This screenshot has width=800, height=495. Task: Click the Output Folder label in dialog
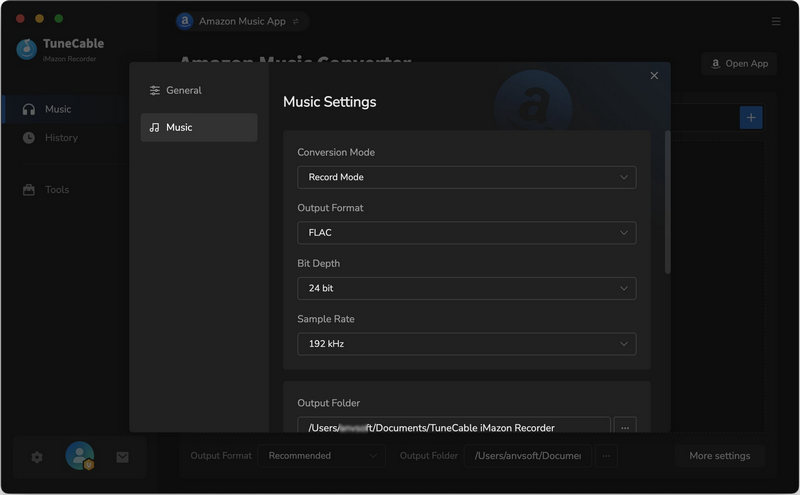329,403
